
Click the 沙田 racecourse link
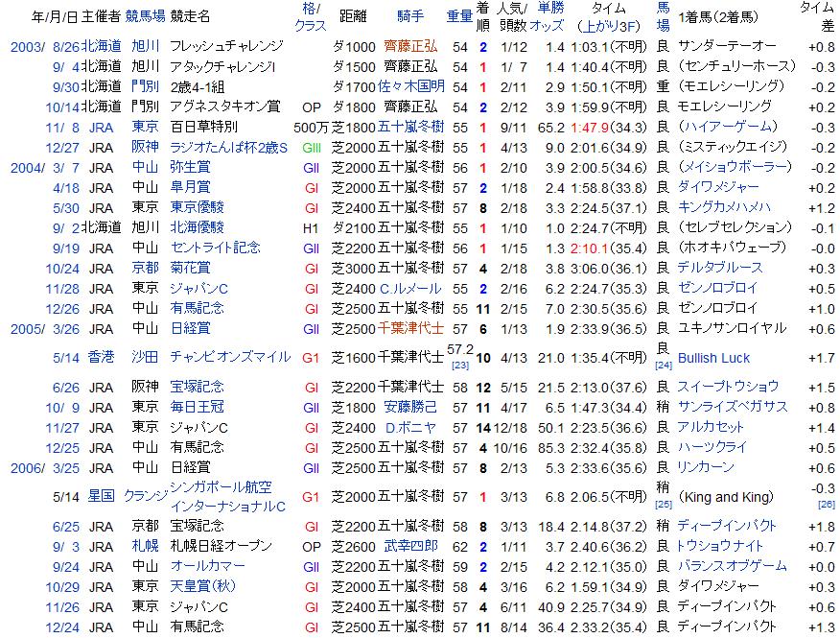(x=145, y=357)
